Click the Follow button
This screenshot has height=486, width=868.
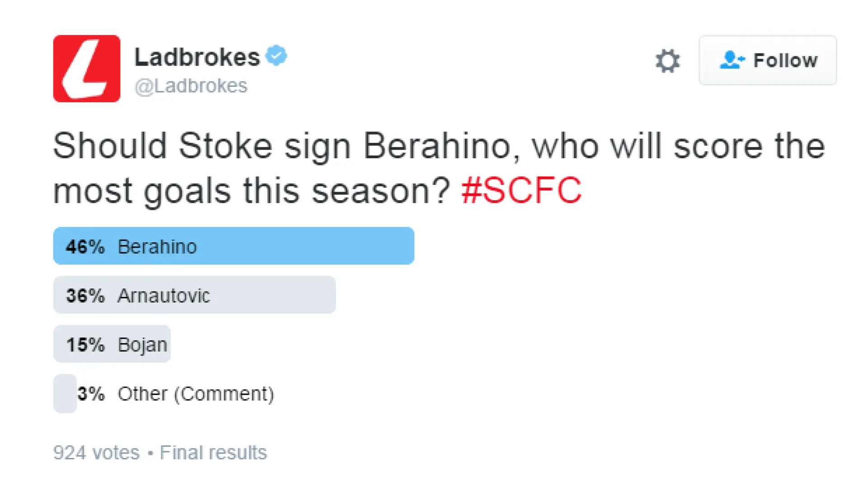click(x=768, y=60)
